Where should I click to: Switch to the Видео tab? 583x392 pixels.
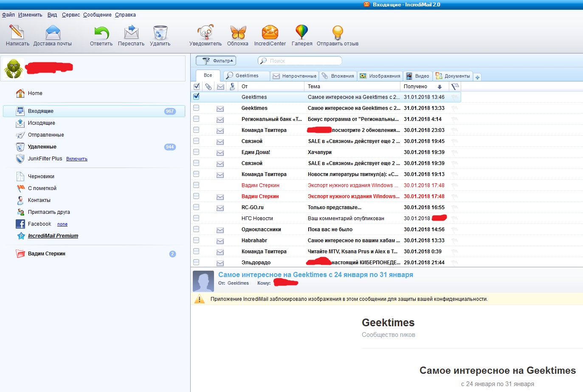click(x=417, y=76)
